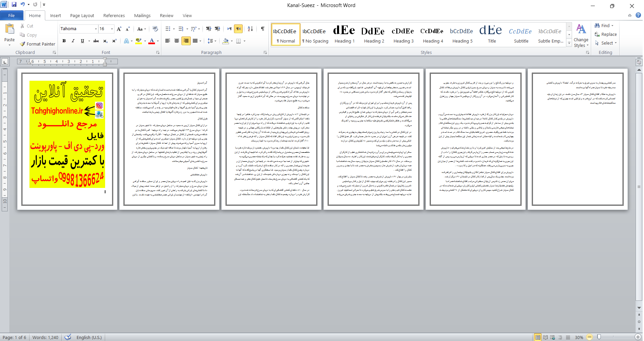Screen dimensions: 644x341
Task: Click Sort A-Z icon
Action: 250,29
